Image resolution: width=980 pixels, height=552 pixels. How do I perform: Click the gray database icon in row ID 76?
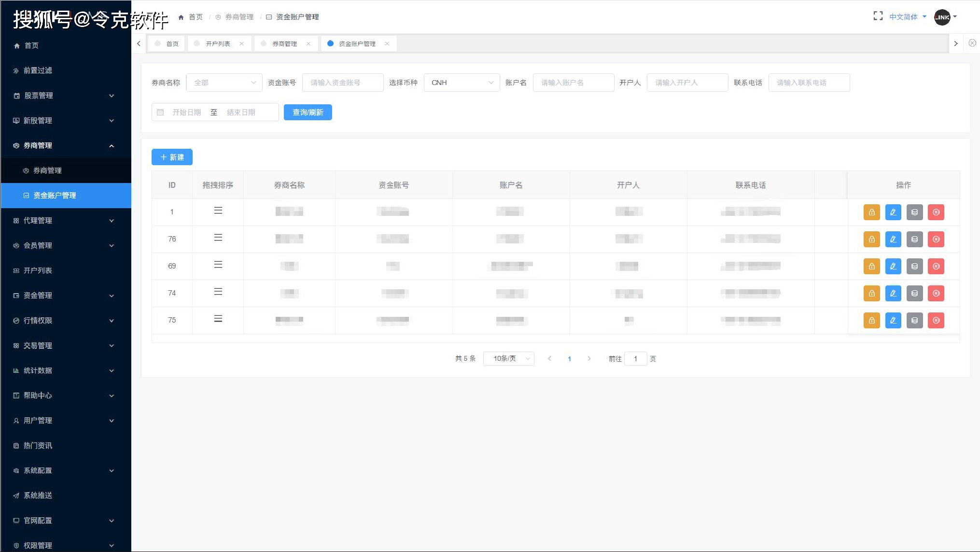click(914, 239)
